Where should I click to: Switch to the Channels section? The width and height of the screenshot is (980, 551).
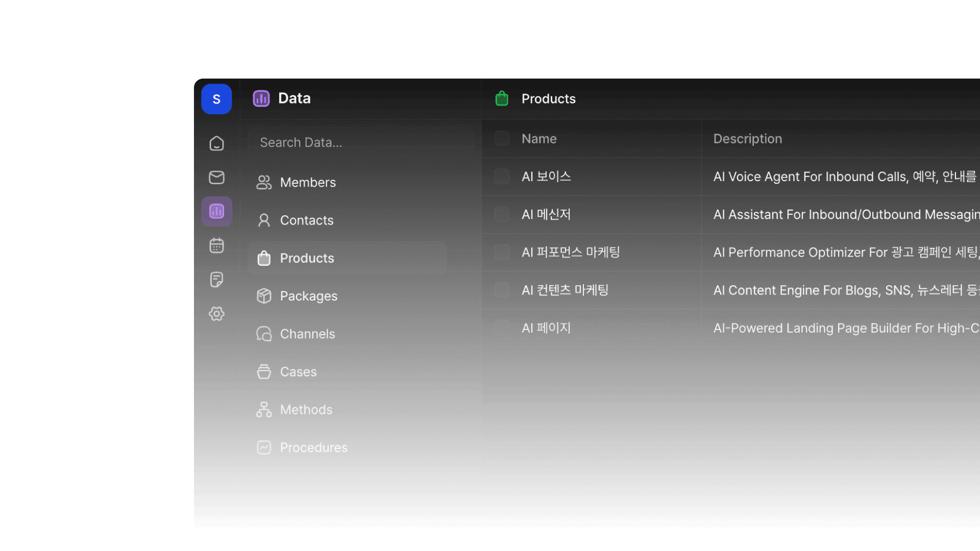coord(307,334)
